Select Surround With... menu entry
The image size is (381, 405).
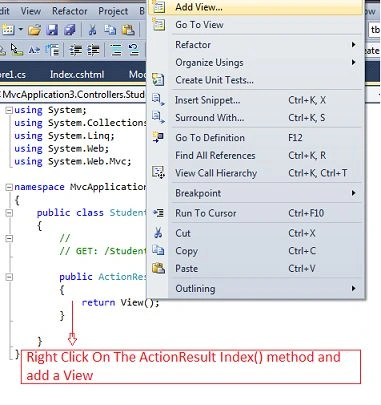click(x=255, y=118)
